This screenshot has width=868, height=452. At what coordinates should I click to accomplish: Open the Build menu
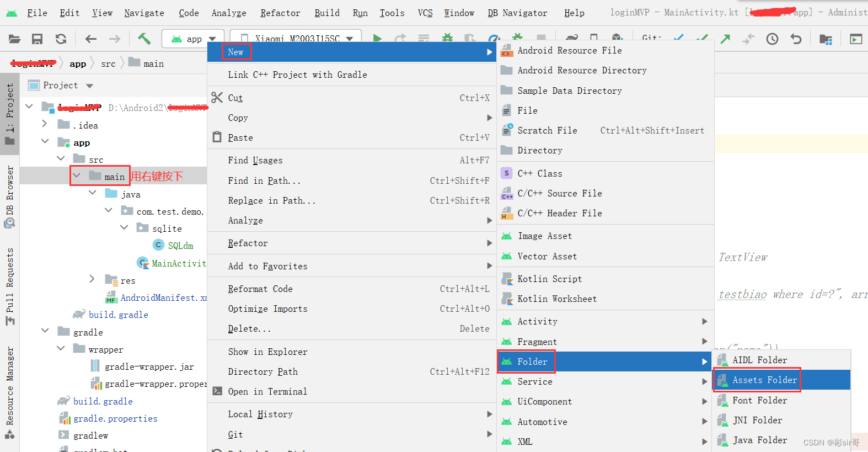click(327, 13)
